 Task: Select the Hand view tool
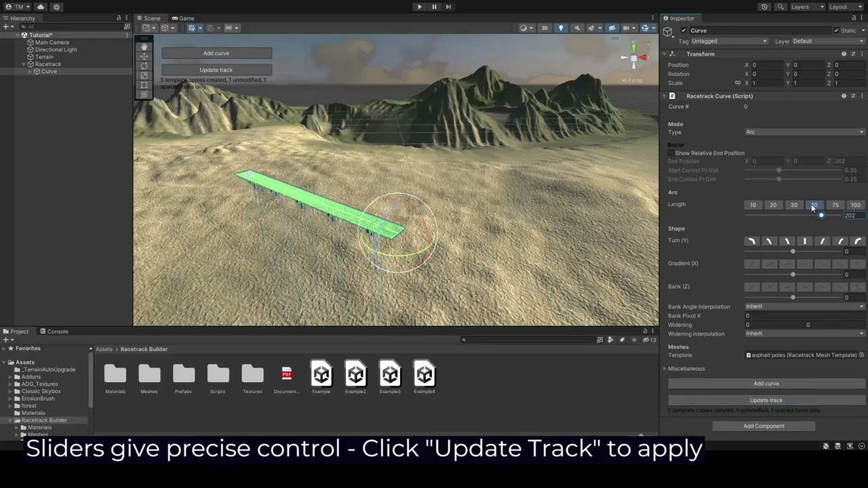tap(144, 47)
